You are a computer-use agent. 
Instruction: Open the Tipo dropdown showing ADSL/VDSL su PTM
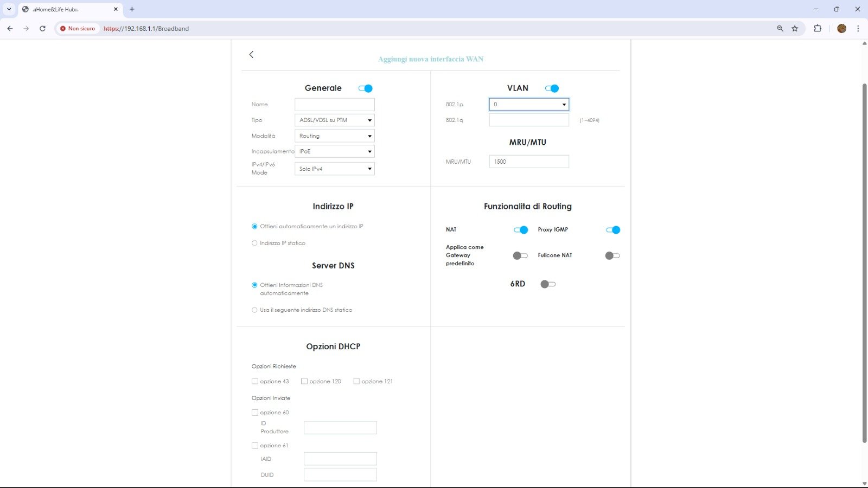click(x=334, y=120)
